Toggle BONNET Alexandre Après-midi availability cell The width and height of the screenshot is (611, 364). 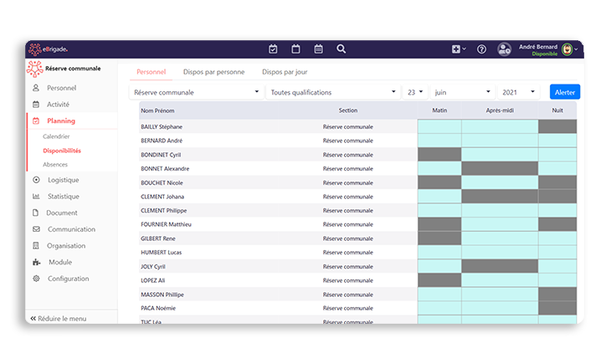pyautogui.click(x=500, y=169)
